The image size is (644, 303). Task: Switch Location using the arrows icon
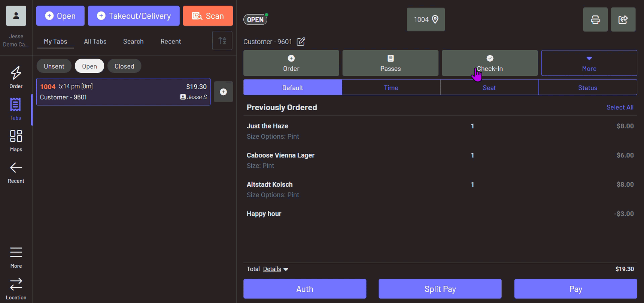click(16, 288)
